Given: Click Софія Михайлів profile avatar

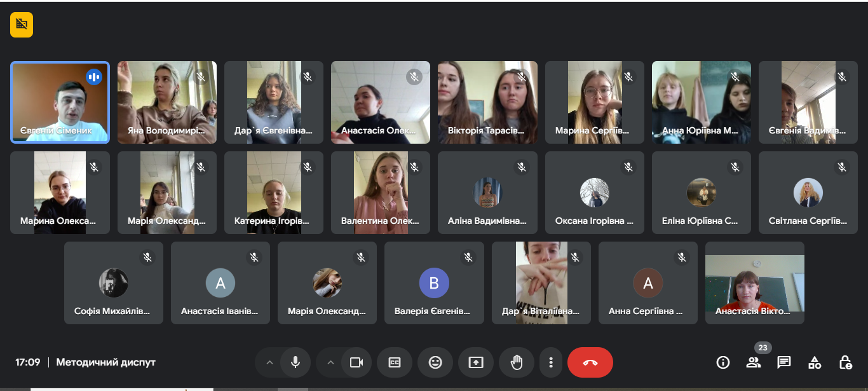Looking at the screenshot, I should pos(114,283).
